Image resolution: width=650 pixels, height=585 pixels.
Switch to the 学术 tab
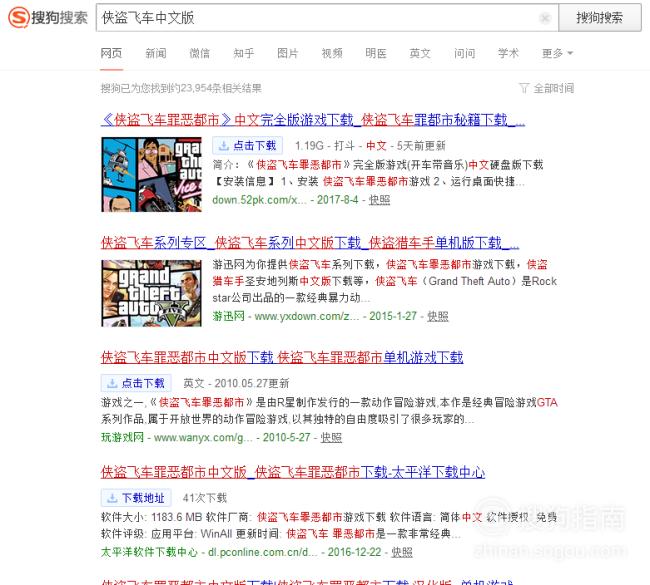[x=508, y=53]
